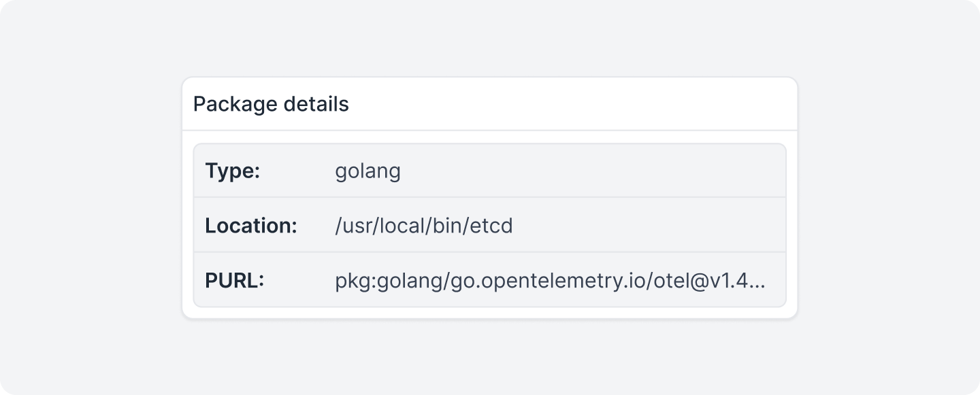Click the colon after the PURL label

click(261, 281)
